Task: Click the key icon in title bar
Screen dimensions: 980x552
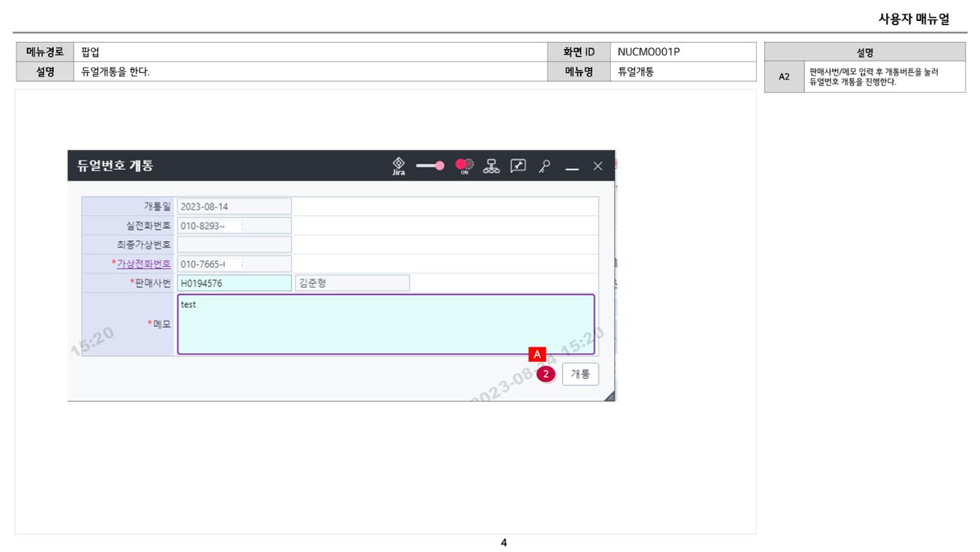Action: tap(544, 166)
